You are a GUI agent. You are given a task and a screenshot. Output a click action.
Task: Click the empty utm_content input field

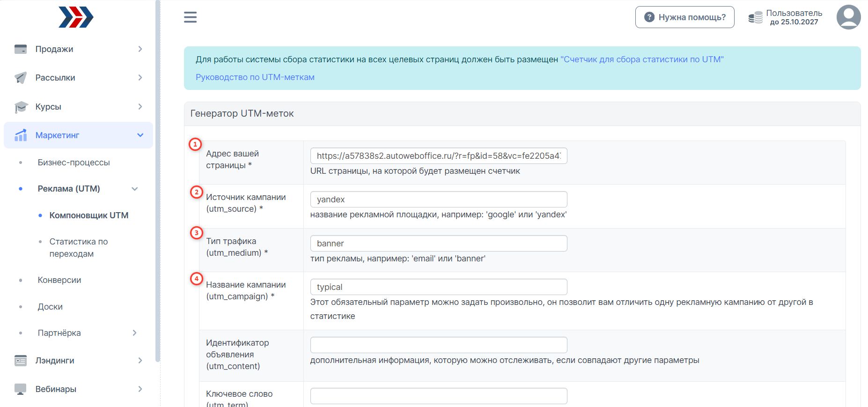coord(439,345)
